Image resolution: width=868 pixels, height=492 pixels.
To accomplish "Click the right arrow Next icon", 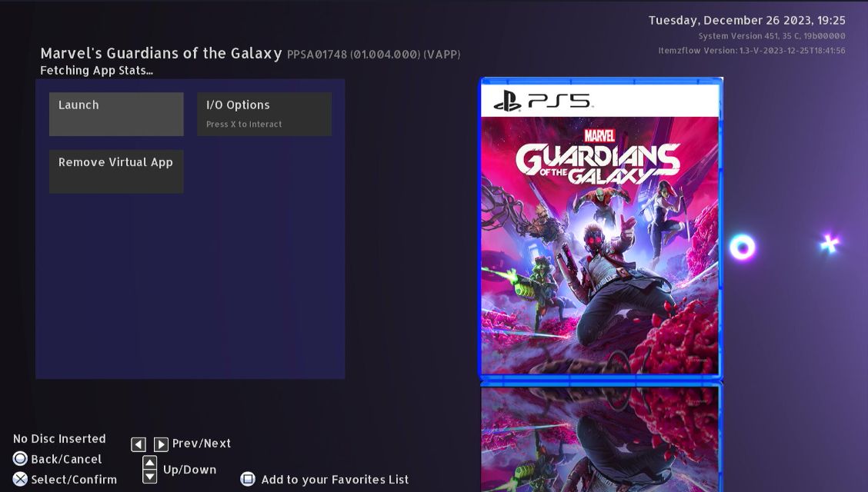I will pyautogui.click(x=161, y=444).
